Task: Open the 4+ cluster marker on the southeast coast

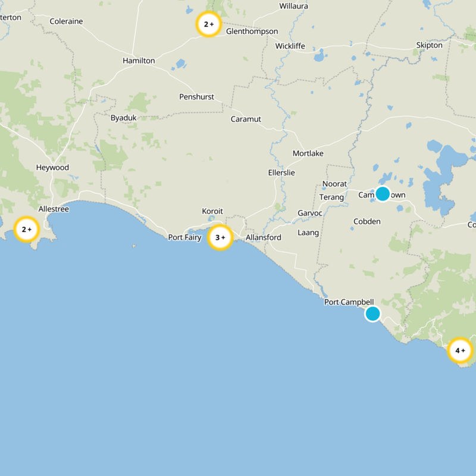Action: (459, 352)
